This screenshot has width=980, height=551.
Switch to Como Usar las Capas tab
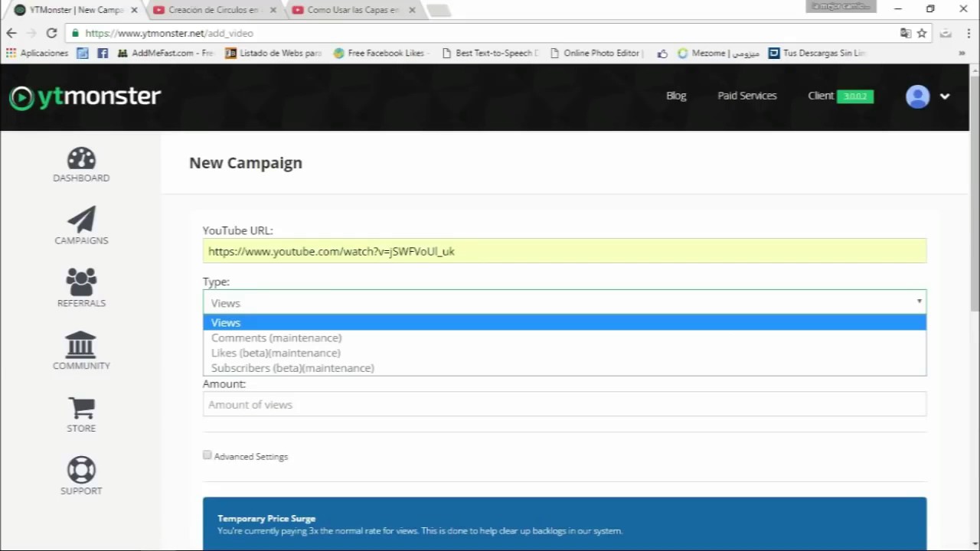[353, 10]
